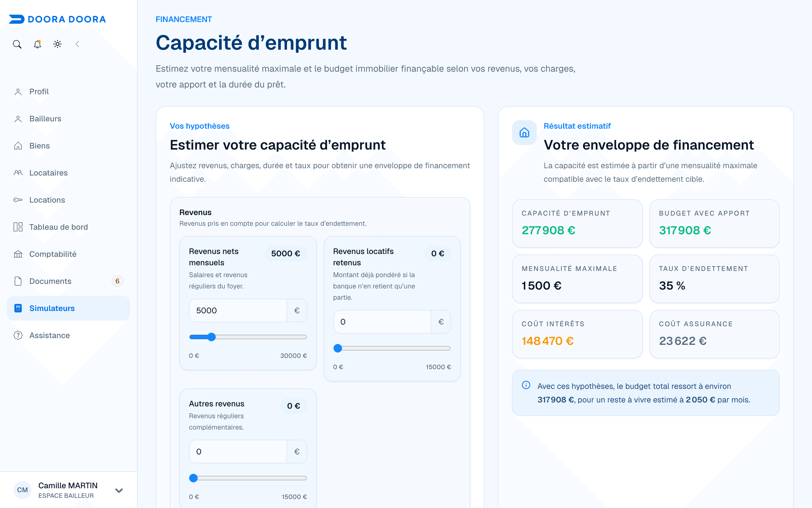Adjust the Autres revenus slider
Image resolution: width=812 pixels, height=508 pixels.
(x=248, y=478)
